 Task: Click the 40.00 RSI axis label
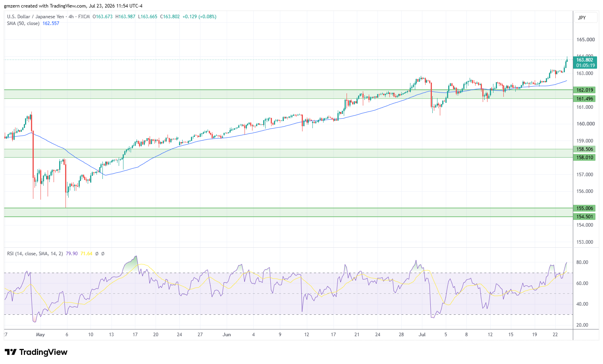(582, 304)
